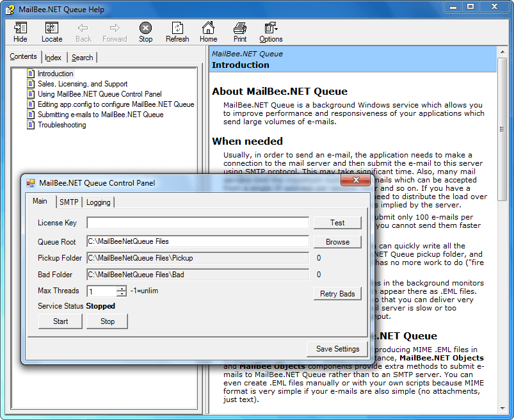
Task: Click the About MailBee.NET Queue heading
Action: tap(280, 91)
